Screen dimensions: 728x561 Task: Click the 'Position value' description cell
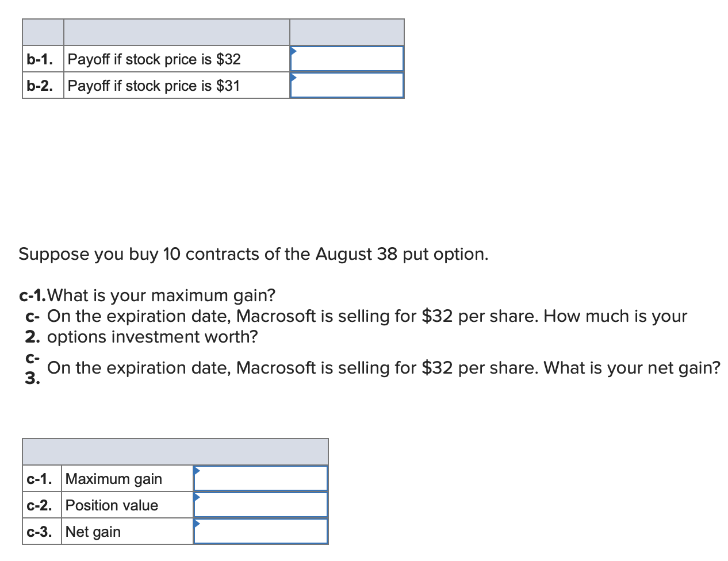(x=113, y=505)
